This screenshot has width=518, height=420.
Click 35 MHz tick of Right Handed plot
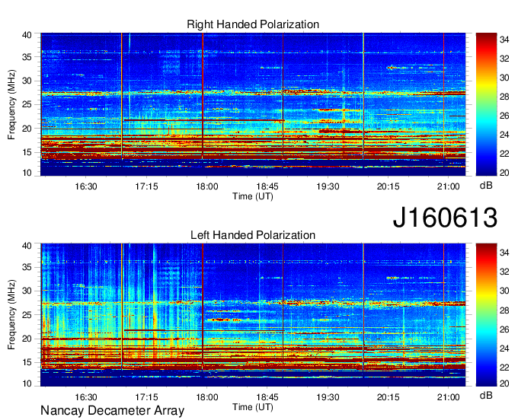pyautogui.click(x=27, y=57)
